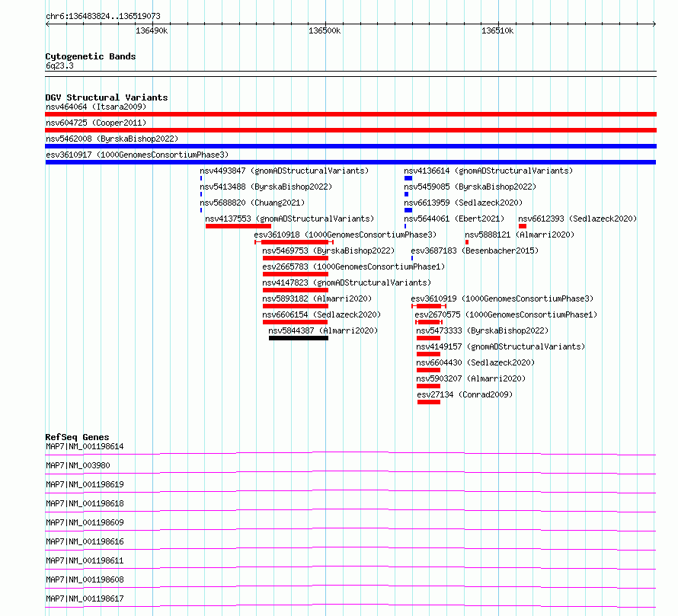Click the nsv6612393 (Sedlazeck2020) red bar
The height and width of the screenshot is (616, 678).
(x=523, y=226)
